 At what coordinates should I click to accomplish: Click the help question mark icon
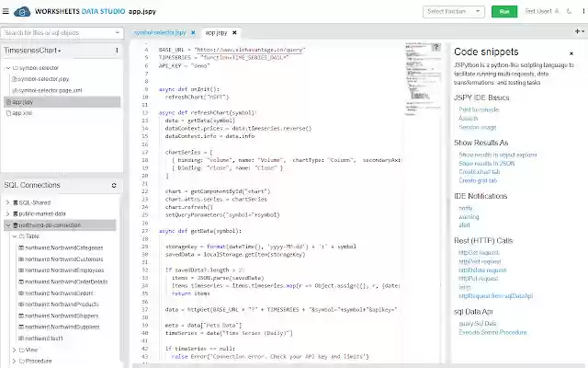436,47
